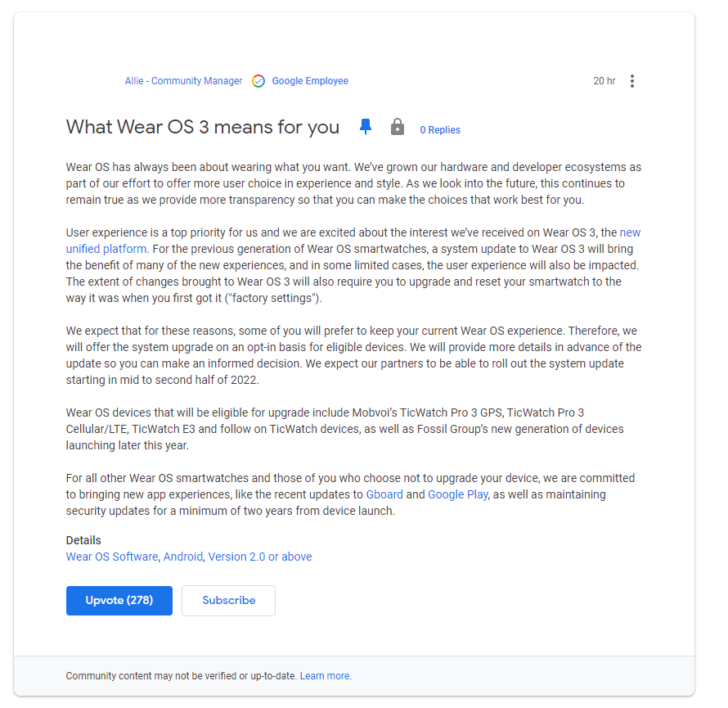
Task: Select the Version 2.0 or above tag
Action: pyautogui.click(x=260, y=557)
